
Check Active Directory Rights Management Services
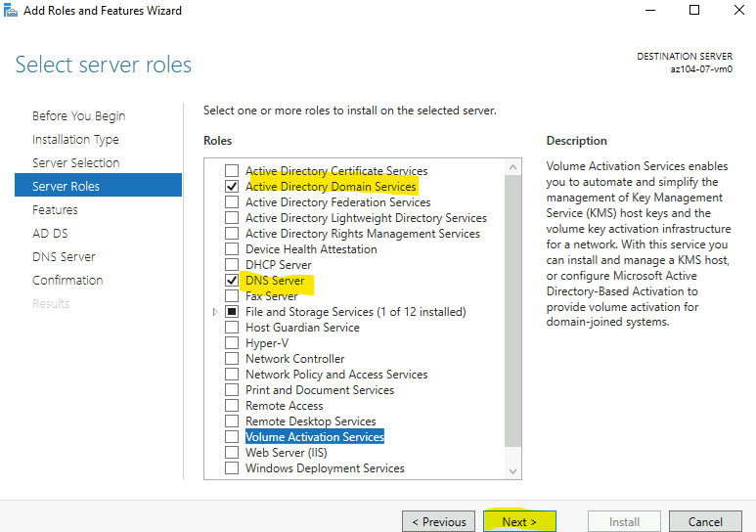coord(232,234)
